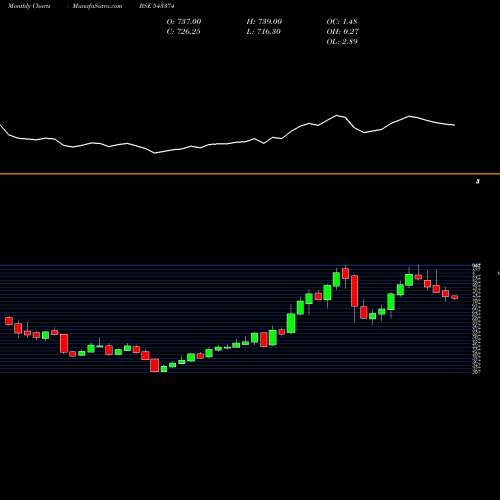Click the 'OH: 0.27' value

tap(342, 32)
